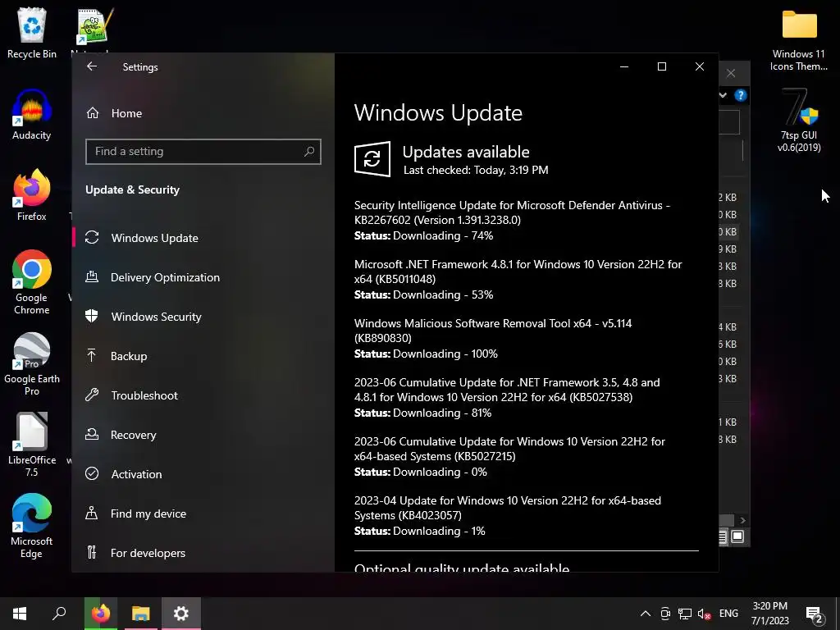Select the 7tsp GUI v0.6 desktop icon

tap(799, 121)
